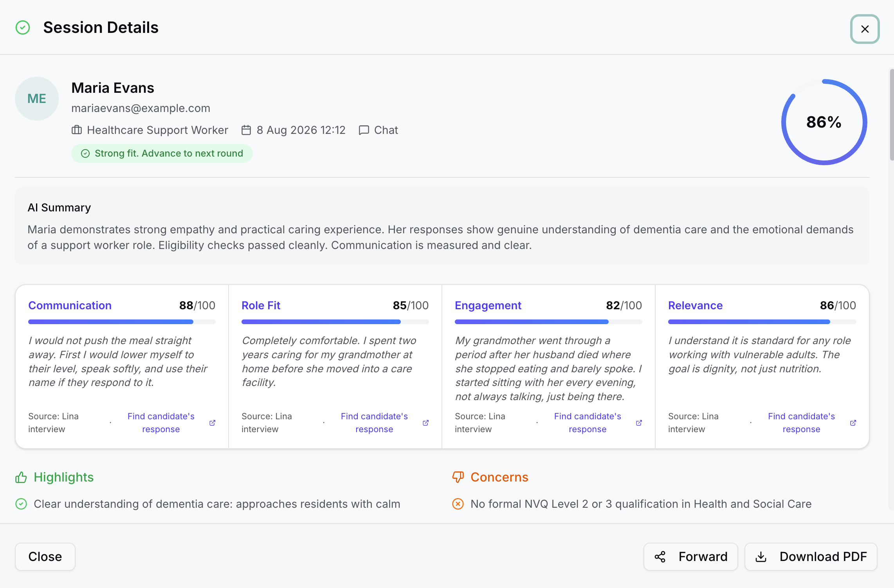The width and height of the screenshot is (894, 588).
Task: Click the Role Fit progress bar
Action: pos(335,322)
